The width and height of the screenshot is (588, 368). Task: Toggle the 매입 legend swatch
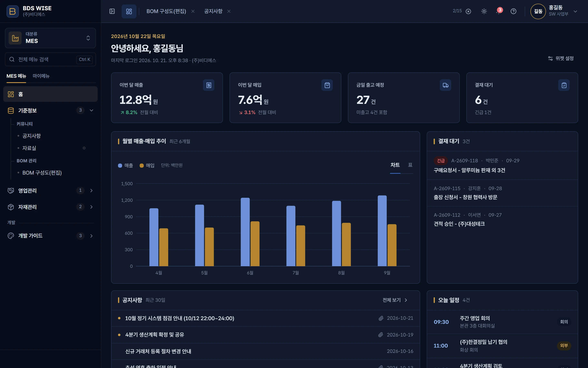pos(142,166)
